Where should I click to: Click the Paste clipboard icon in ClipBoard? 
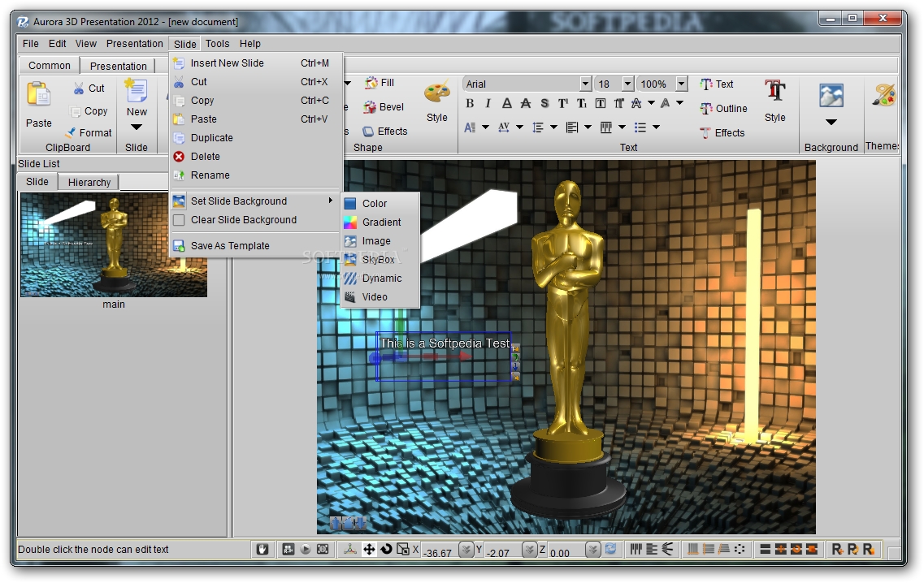[x=38, y=94]
